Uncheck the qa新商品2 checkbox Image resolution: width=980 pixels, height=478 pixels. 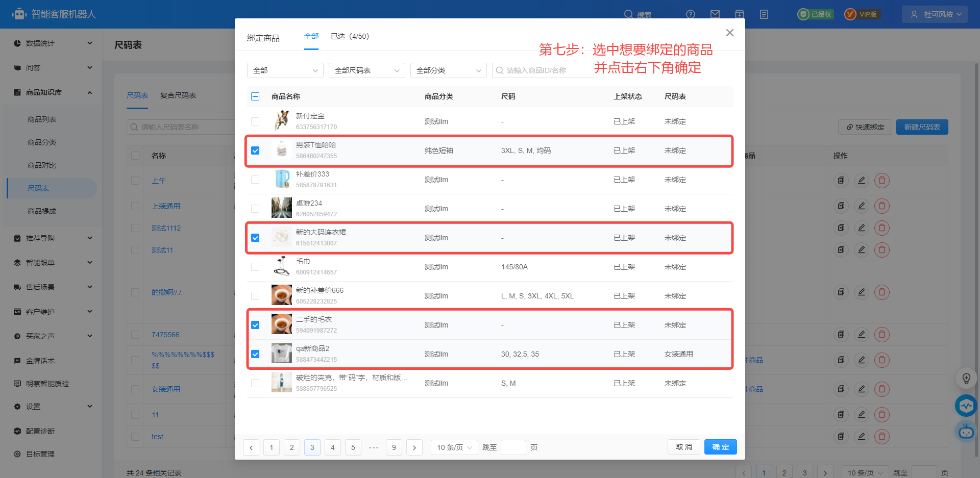[x=255, y=354]
